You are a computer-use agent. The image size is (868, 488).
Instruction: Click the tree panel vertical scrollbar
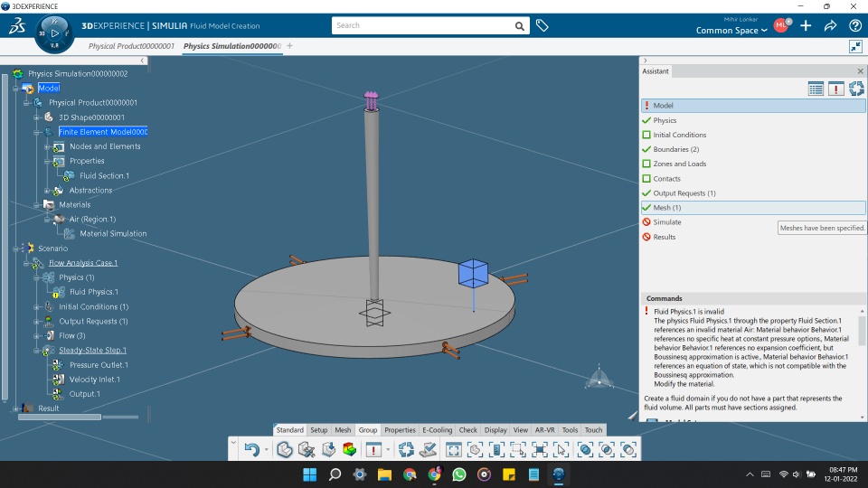[5, 235]
